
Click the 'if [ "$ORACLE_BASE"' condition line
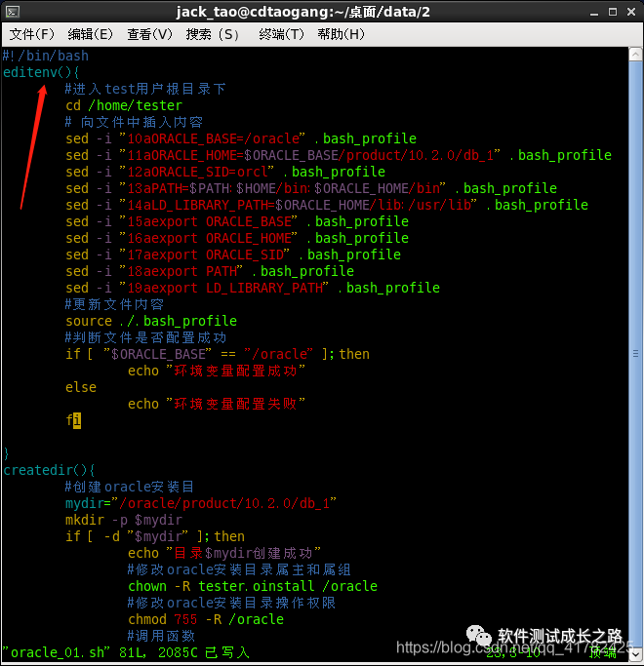click(218, 354)
